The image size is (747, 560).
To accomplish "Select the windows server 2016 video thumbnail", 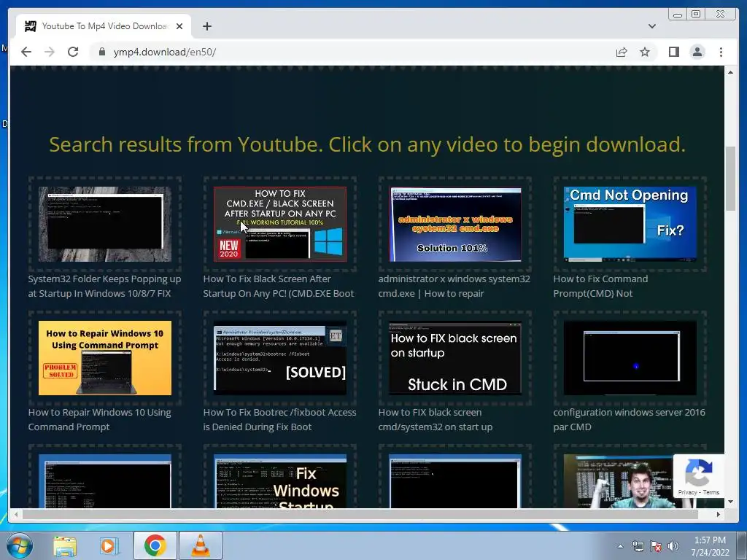I will 630,357.
